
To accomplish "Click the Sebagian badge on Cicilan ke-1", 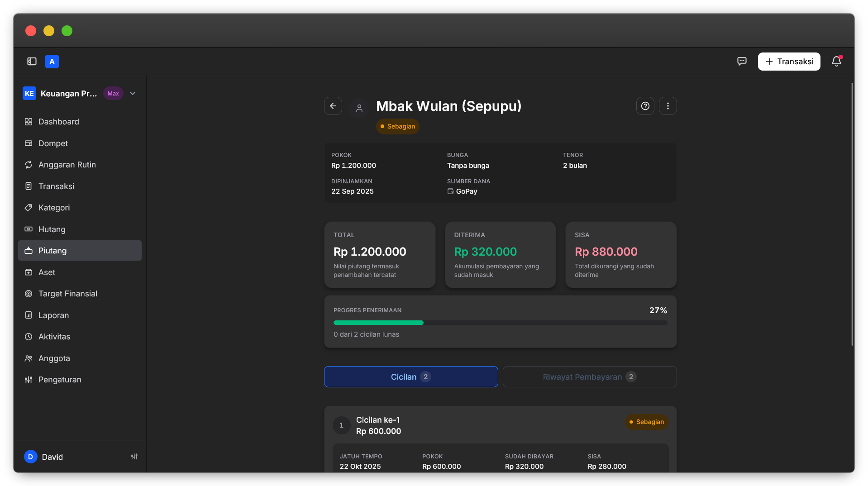I will (647, 422).
